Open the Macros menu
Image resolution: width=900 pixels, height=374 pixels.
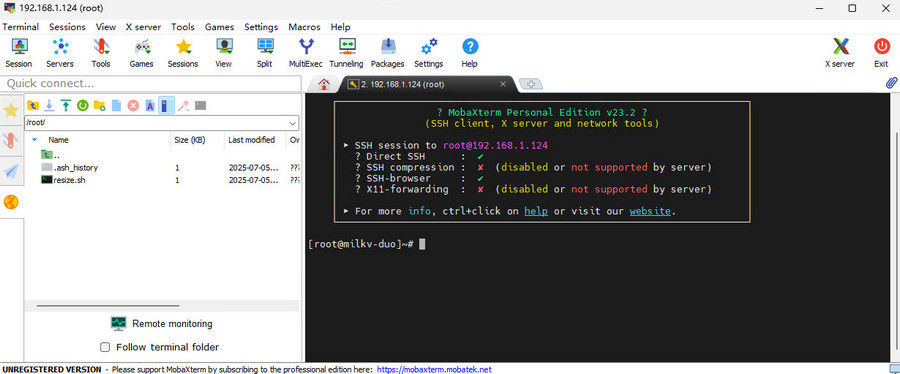coord(304,27)
